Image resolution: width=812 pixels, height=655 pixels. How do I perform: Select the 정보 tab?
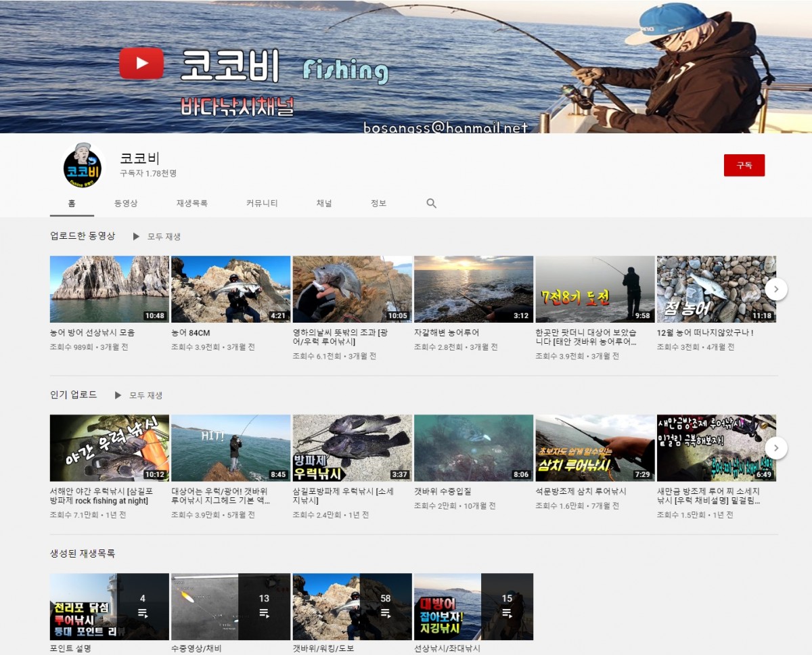coord(378,203)
